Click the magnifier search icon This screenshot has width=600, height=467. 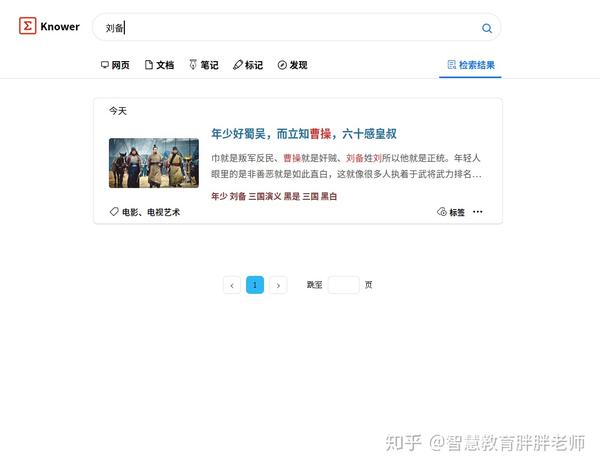tap(487, 28)
